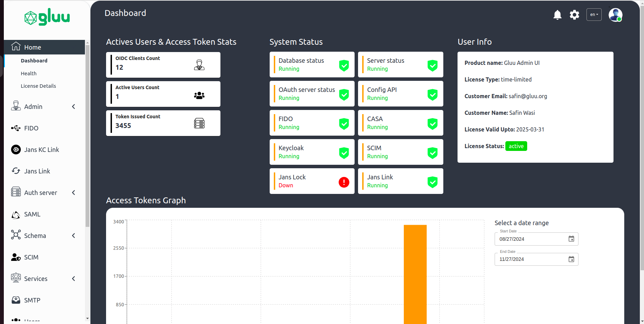Click the Admin sidebar icon

16,106
